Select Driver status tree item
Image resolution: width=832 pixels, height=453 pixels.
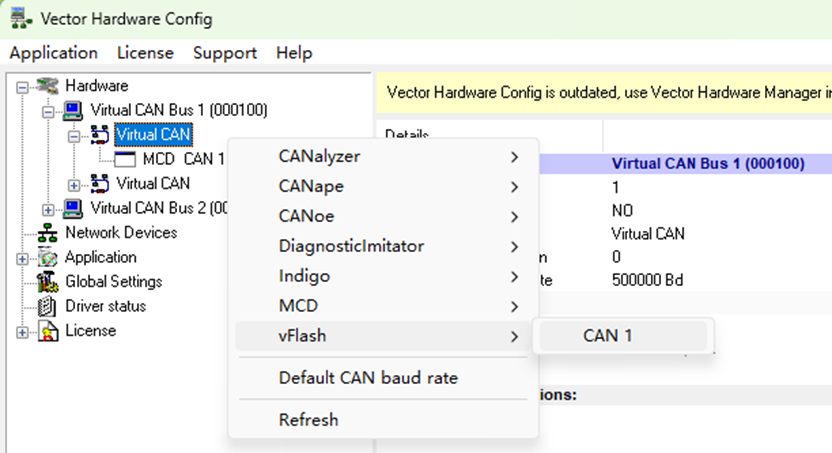pos(106,306)
